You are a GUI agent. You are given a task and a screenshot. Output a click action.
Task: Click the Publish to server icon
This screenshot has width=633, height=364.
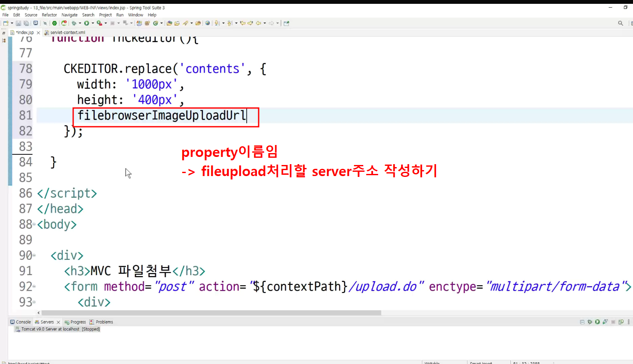point(621,322)
